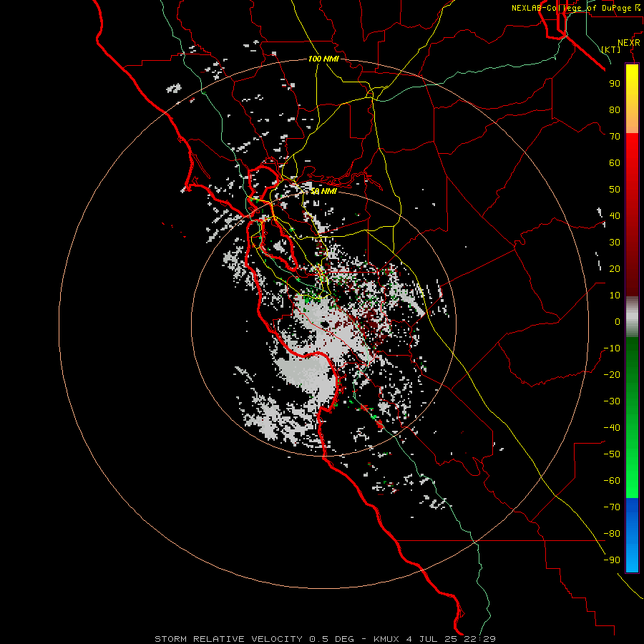The image size is (644, 644).
Task: Click "STORM RELATIVE VELOCITY" in the bottom caption
Action: click(x=228, y=639)
